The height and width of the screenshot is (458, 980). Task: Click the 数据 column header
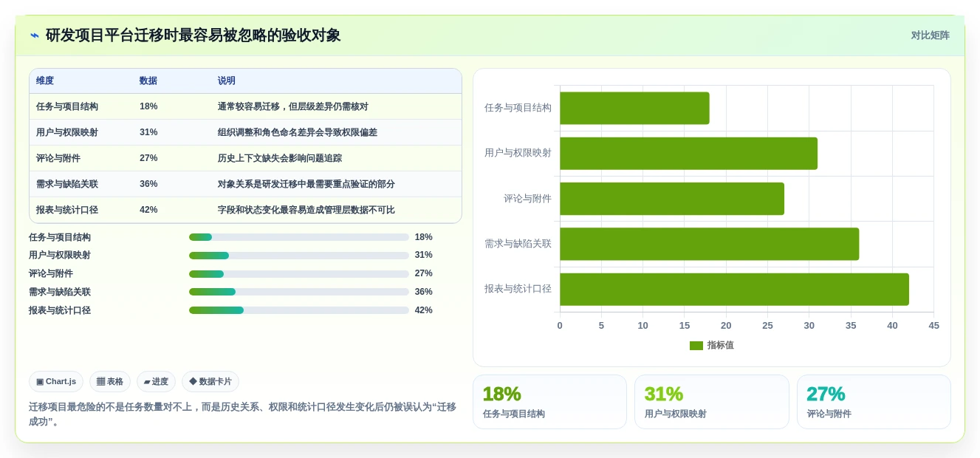point(148,81)
